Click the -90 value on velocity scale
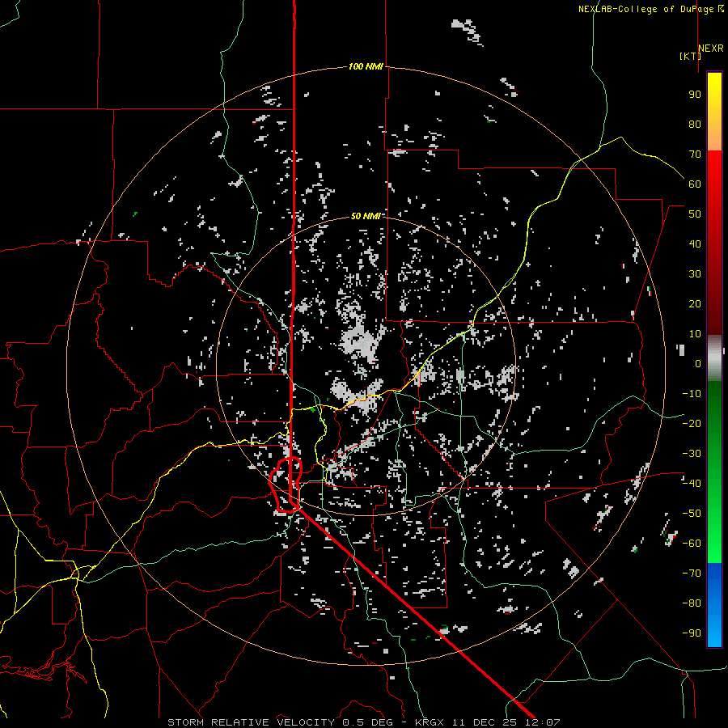The width and height of the screenshot is (728, 728). (x=692, y=633)
